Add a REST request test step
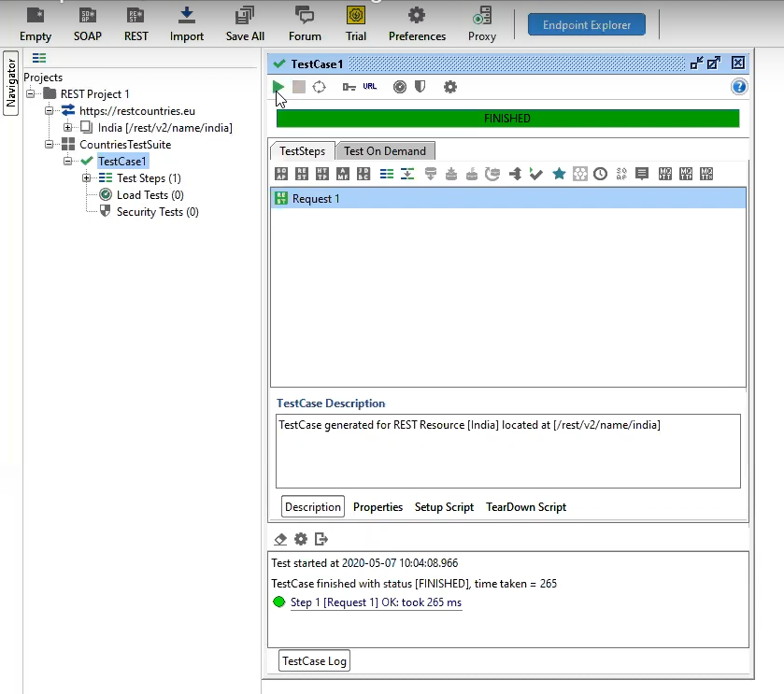 [x=300, y=174]
